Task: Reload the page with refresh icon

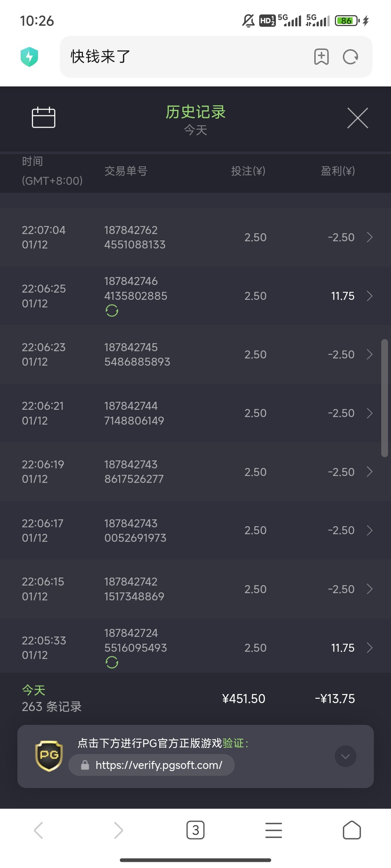Action: pos(350,57)
